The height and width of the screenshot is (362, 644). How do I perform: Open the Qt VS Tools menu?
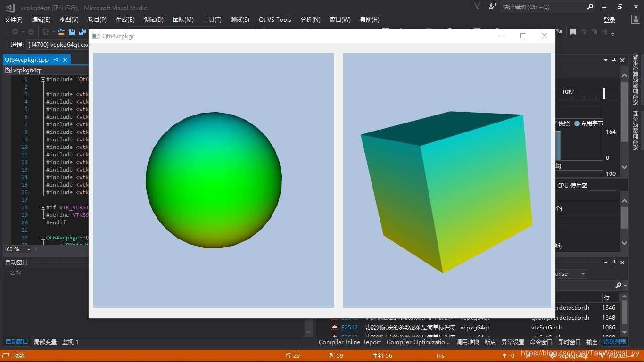(x=275, y=19)
